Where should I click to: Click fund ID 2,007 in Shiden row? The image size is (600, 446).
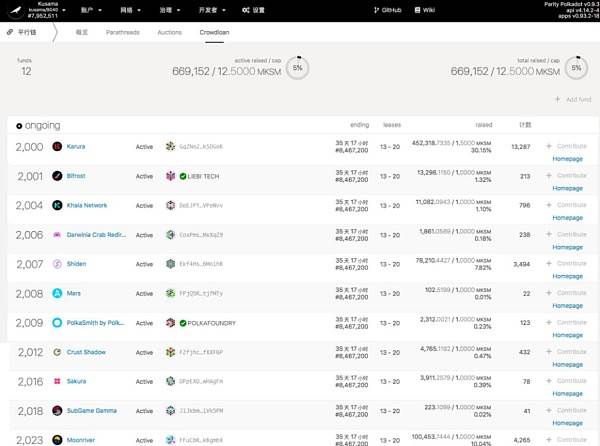30,264
